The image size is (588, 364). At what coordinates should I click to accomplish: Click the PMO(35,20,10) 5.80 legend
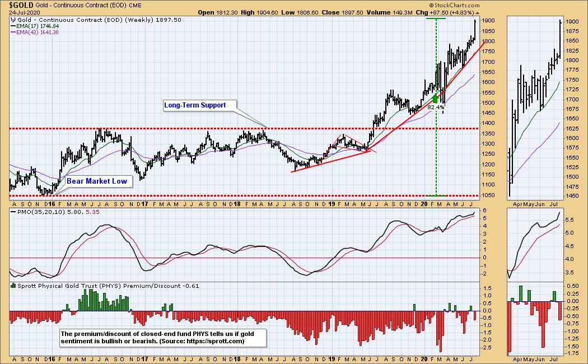(46, 212)
